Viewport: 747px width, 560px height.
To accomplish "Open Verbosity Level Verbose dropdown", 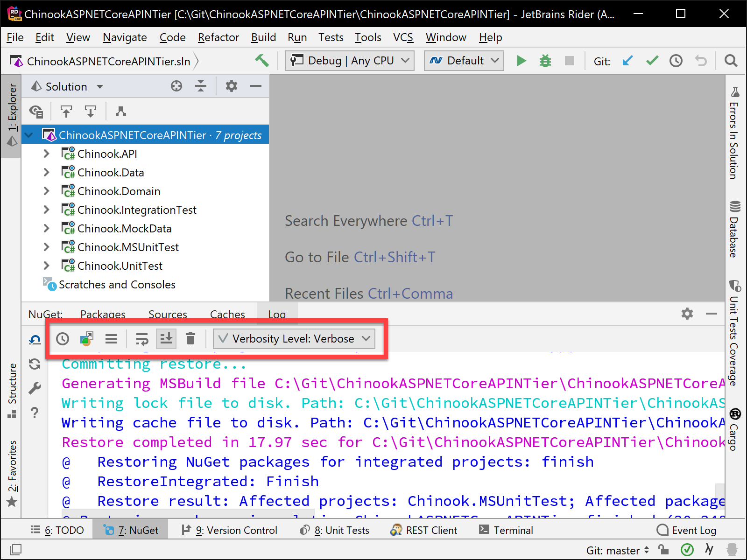I will (294, 339).
